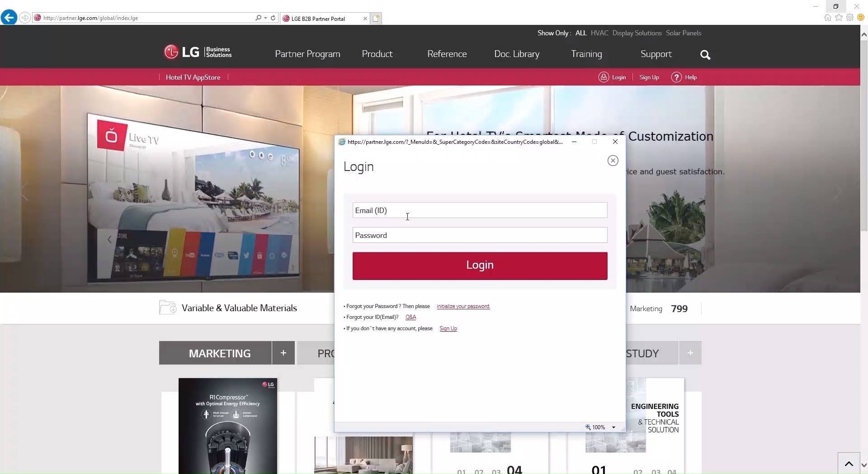The image size is (868, 474).
Task: Click the Variable & Valuable Materials heading
Action: pyautogui.click(x=239, y=308)
